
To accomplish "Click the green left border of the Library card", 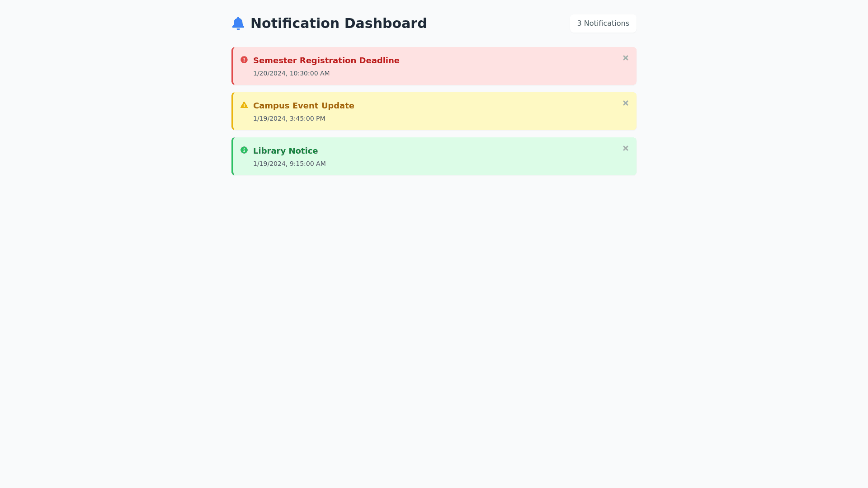I will tap(232, 156).
